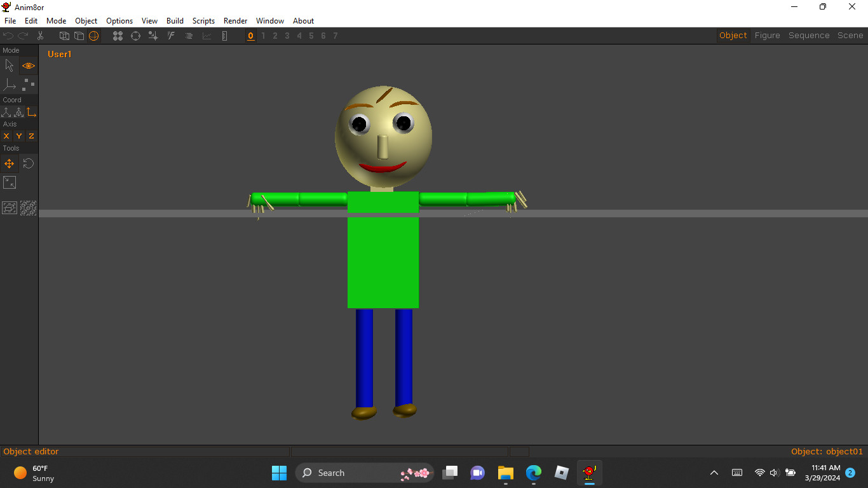Open the Options menu
Viewport: 868px width, 488px height.
click(x=119, y=20)
